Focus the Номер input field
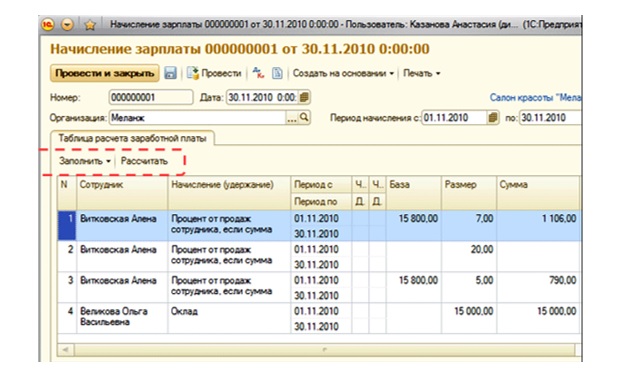 tap(151, 97)
